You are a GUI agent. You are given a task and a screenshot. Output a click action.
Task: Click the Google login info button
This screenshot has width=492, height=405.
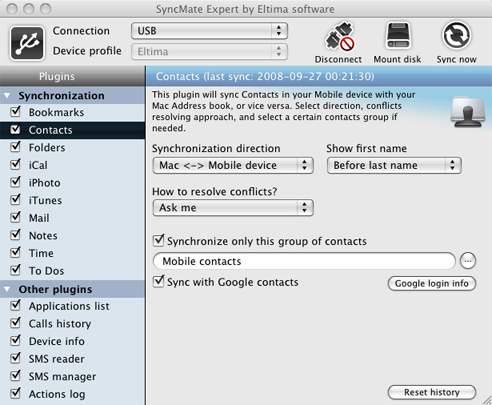tap(432, 283)
